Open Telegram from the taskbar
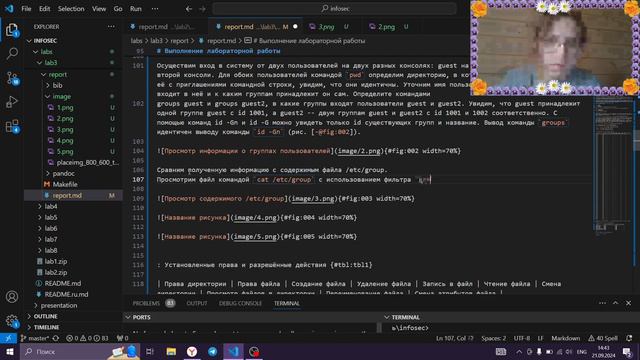Screen dimensions: 640x360 (x=213, y=351)
